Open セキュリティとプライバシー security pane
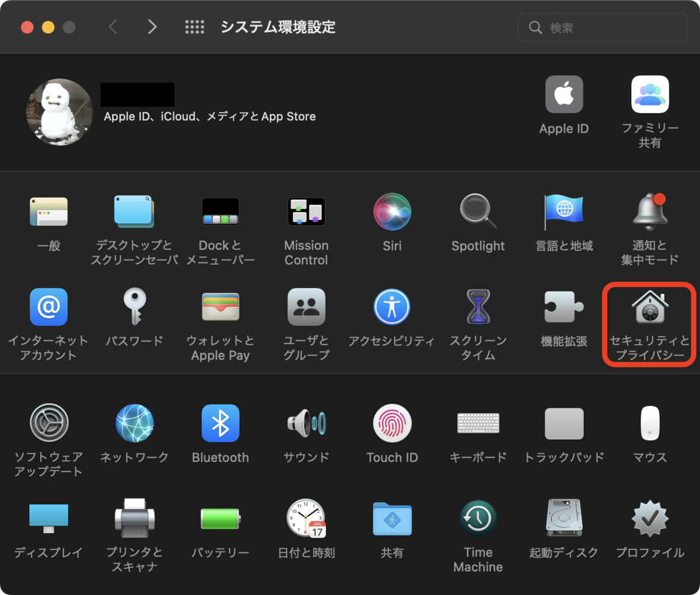The image size is (700, 595). (x=650, y=307)
